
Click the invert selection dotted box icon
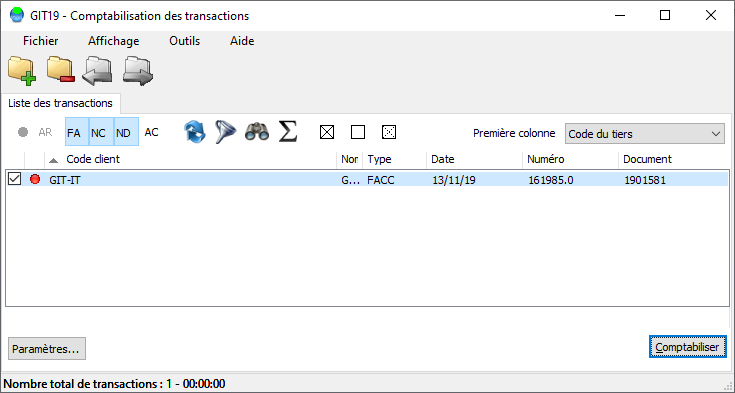click(389, 132)
